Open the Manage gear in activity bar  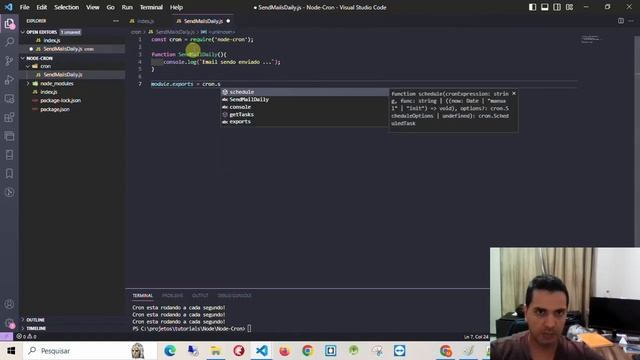tap(9, 323)
